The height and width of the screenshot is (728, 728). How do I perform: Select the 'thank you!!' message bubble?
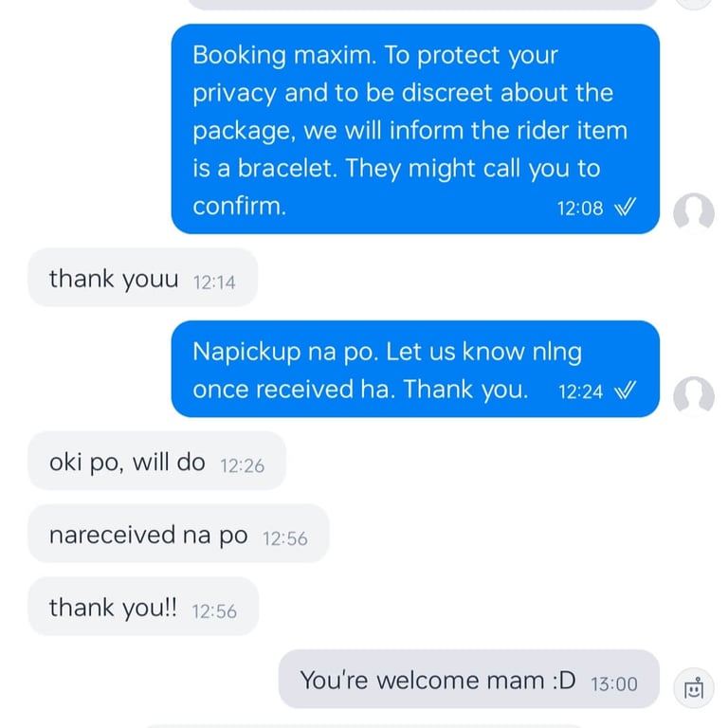pyautogui.click(x=143, y=607)
